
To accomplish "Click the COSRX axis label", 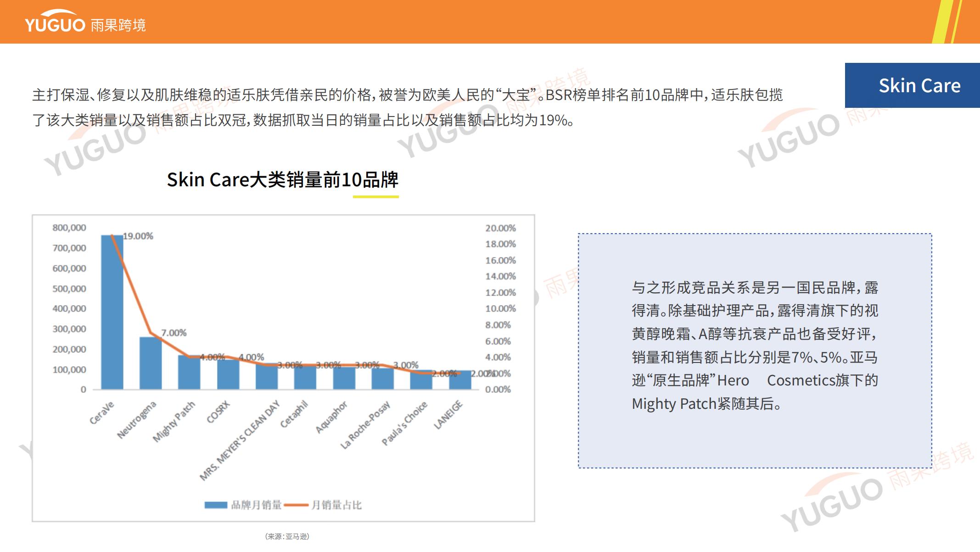I will pos(218,412).
